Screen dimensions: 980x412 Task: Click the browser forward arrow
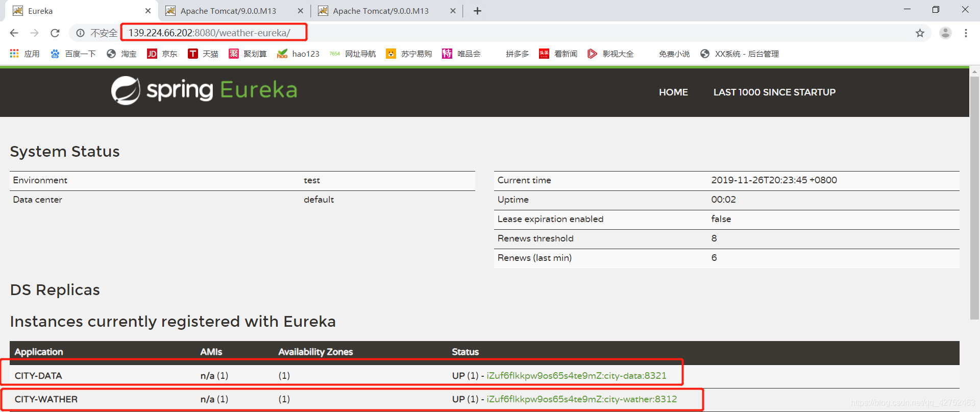point(34,33)
